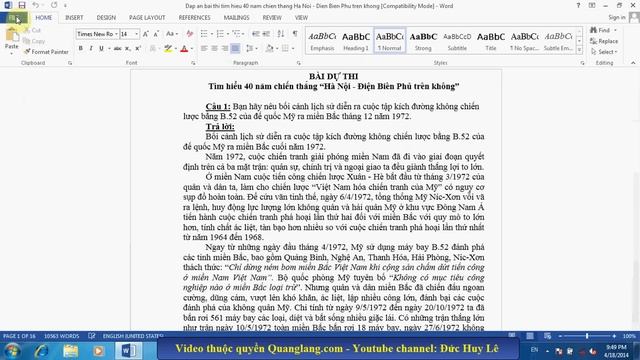Switch to REFERENCES tab

[194, 18]
